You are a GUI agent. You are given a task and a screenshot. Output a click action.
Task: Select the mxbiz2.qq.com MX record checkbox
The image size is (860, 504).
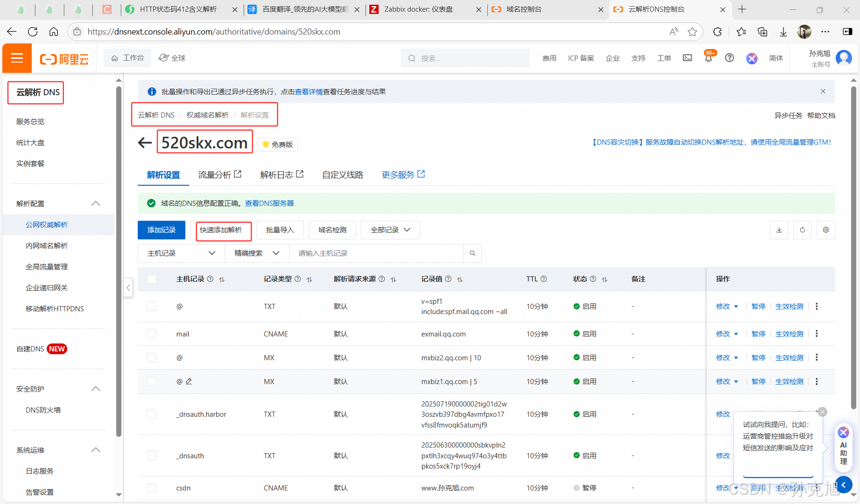click(152, 357)
